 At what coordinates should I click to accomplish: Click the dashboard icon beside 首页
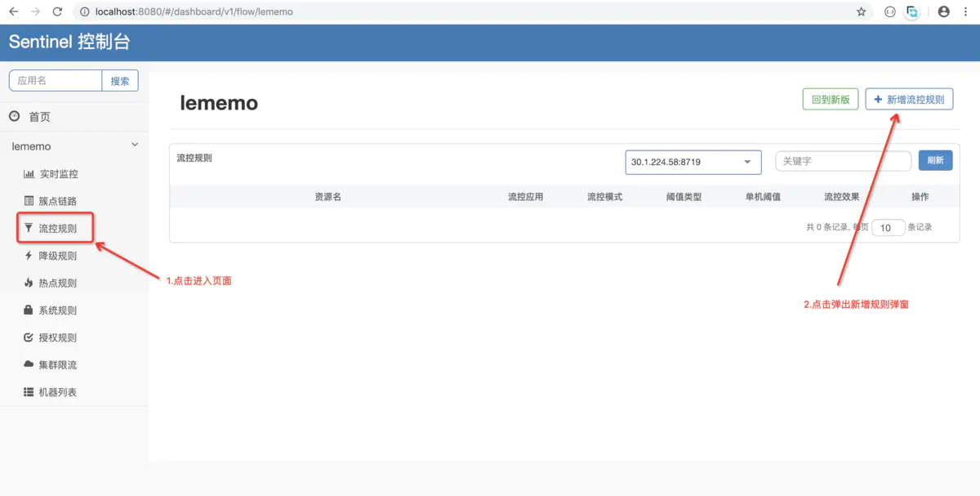point(15,117)
